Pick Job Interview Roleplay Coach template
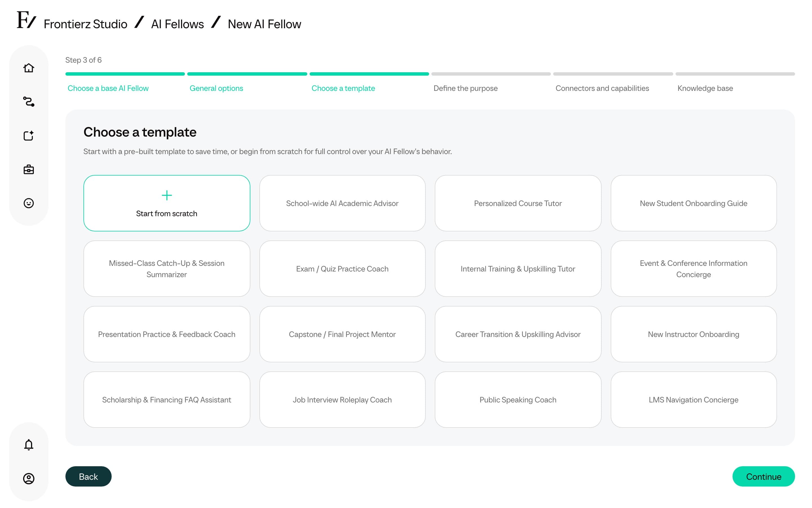The height and width of the screenshot is (508, 812). 342,399
